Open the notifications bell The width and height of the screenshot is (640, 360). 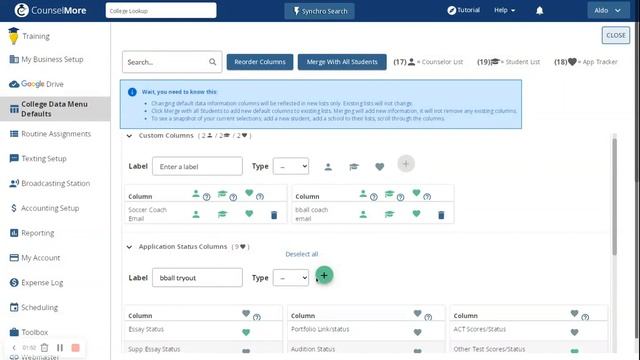pyautogui.click(x=539, y=11)
